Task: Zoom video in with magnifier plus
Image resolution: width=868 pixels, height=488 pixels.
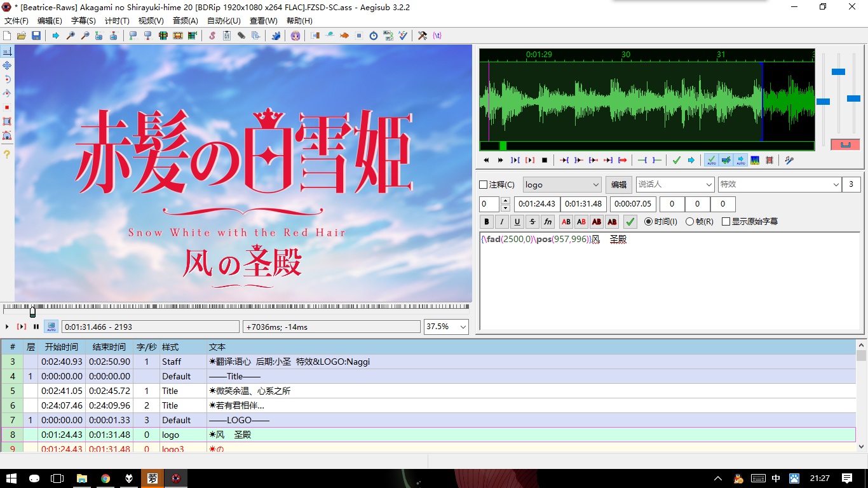Action: pyautogui.click(x=71, y=36)
